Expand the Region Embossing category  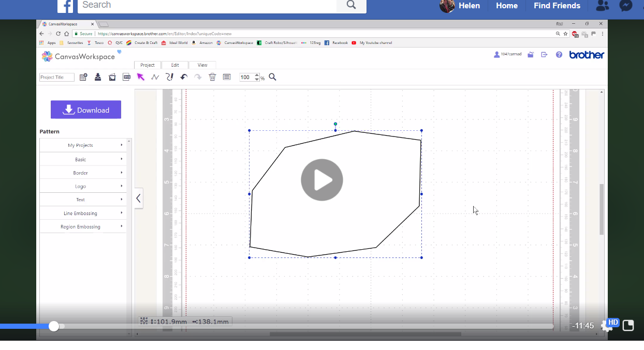83,226
